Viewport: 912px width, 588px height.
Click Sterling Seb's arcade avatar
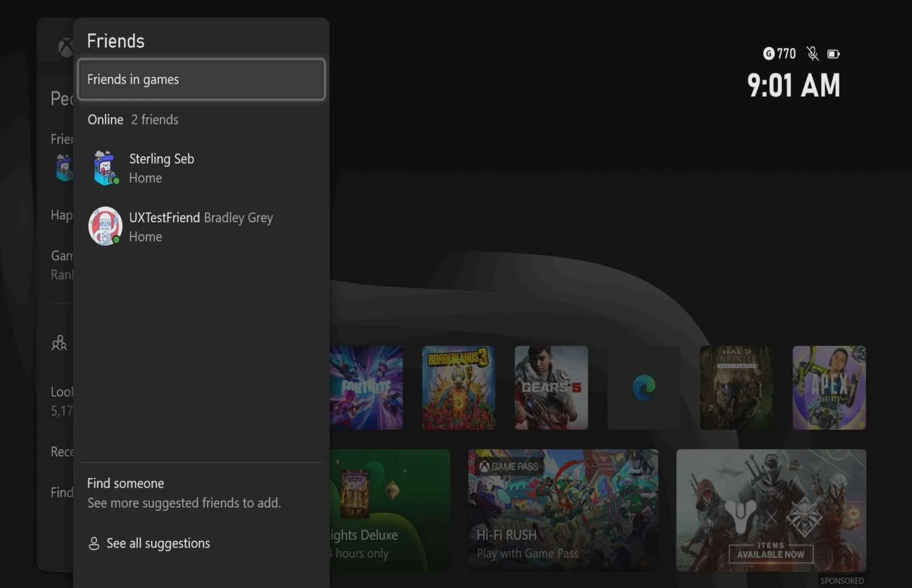(x=105, y=168)
